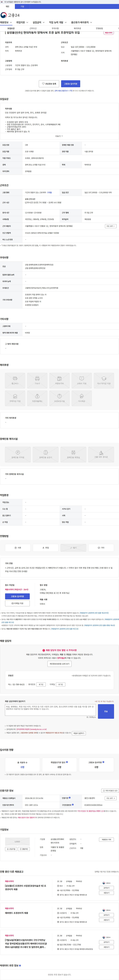The width and height of the screenshot is (119, 980).
Task: Click the 관심정보 등록 heart button
Action: (x=49, y=84)
